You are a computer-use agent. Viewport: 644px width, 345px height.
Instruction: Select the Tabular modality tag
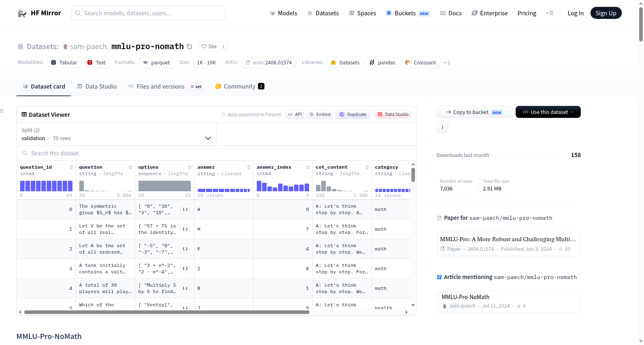[x=64, y=62]
